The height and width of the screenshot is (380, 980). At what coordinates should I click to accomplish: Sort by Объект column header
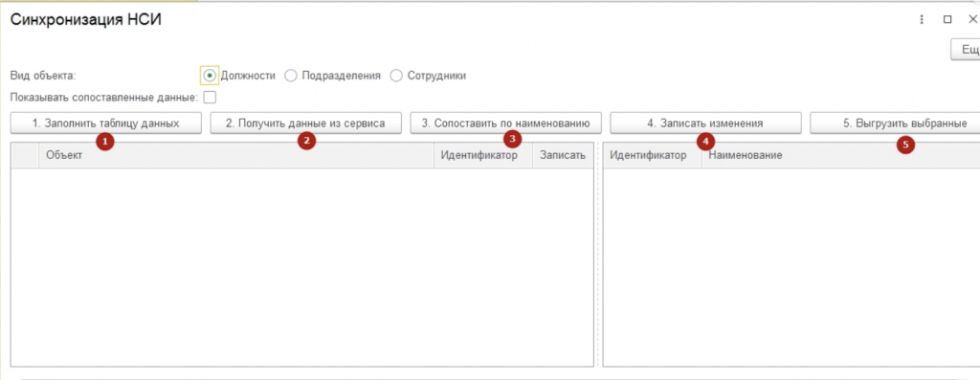click(236, 155)
